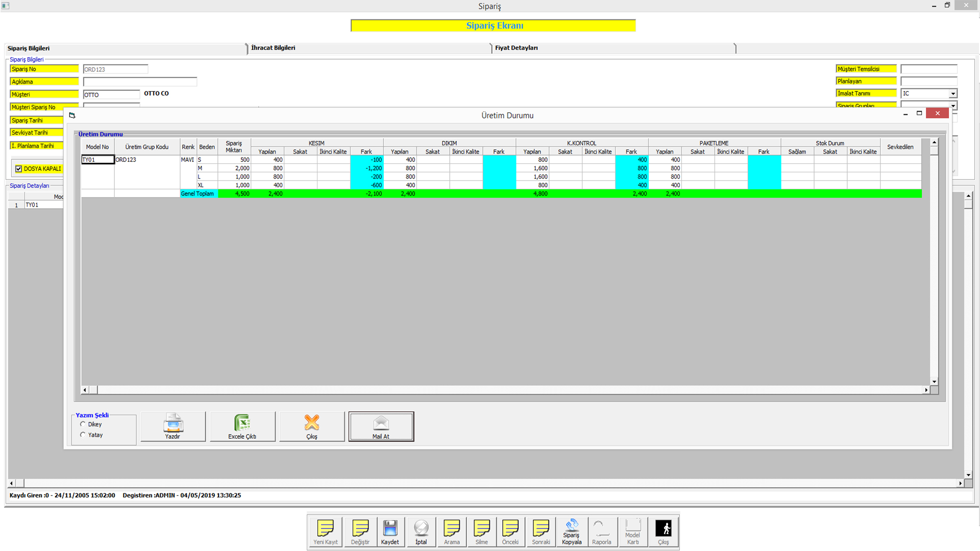Export with Excele Çıktı icon
This screenshot has height=551, width=980.
(242, 423)
